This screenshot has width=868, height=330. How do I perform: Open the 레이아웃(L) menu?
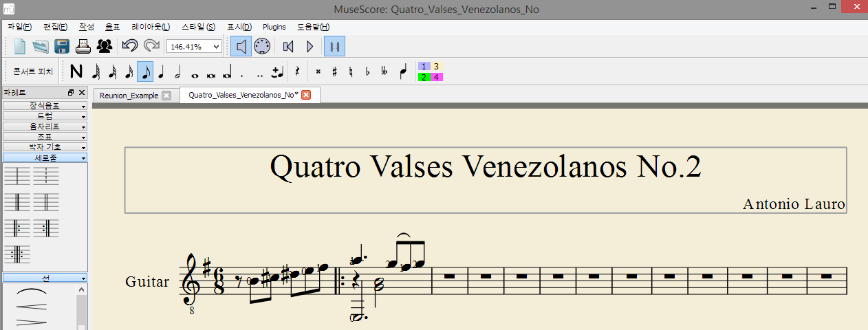[x=151, y=27]
